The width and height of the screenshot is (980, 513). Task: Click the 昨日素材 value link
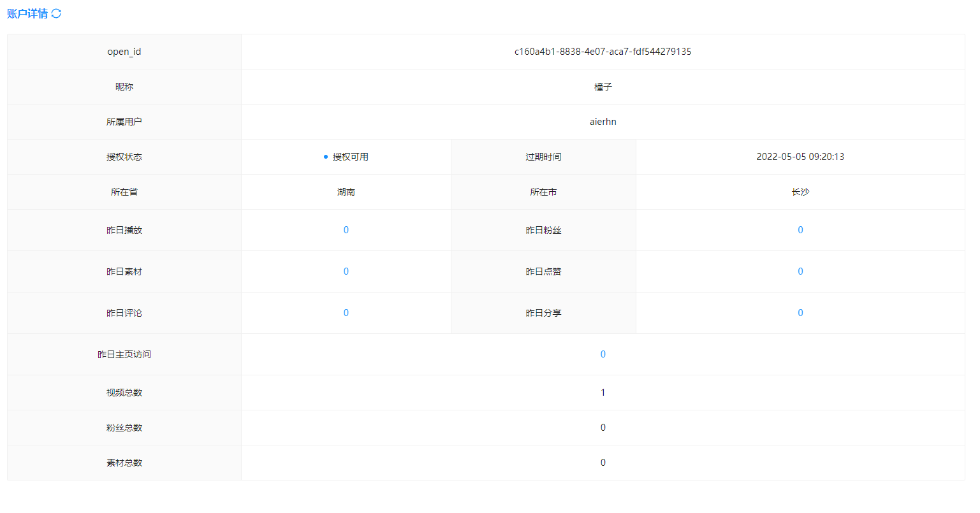[x=346, y=271]
